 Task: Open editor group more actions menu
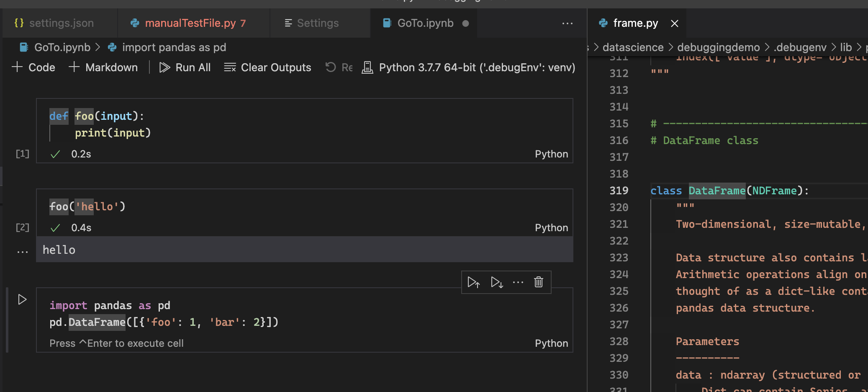coord(568,23)
